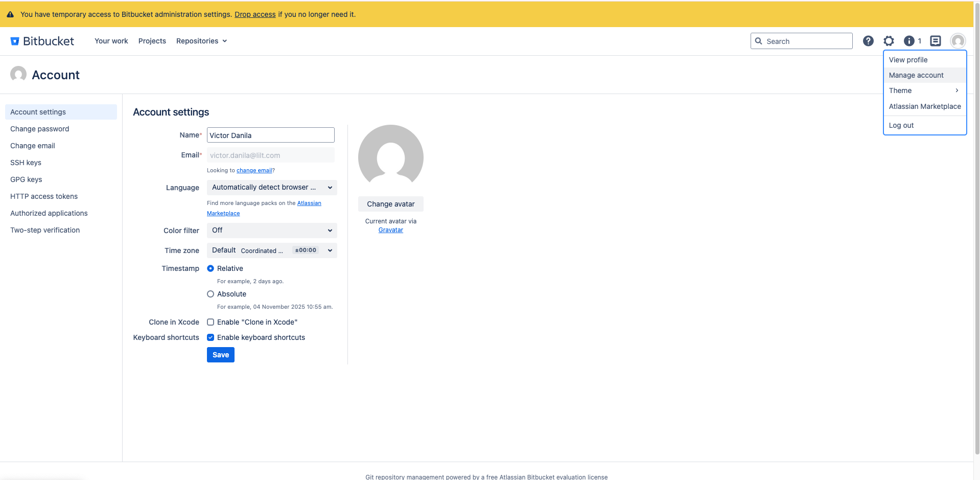980x480 pixels.
Task: Click the search magnifier icon
Action: click(759, 41)
